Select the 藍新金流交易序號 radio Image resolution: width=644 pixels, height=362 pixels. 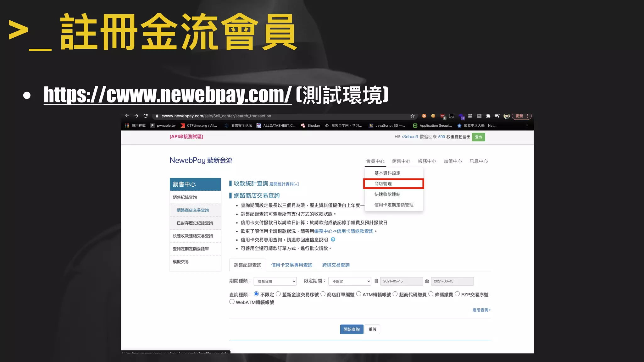click(x=278, y=294)
